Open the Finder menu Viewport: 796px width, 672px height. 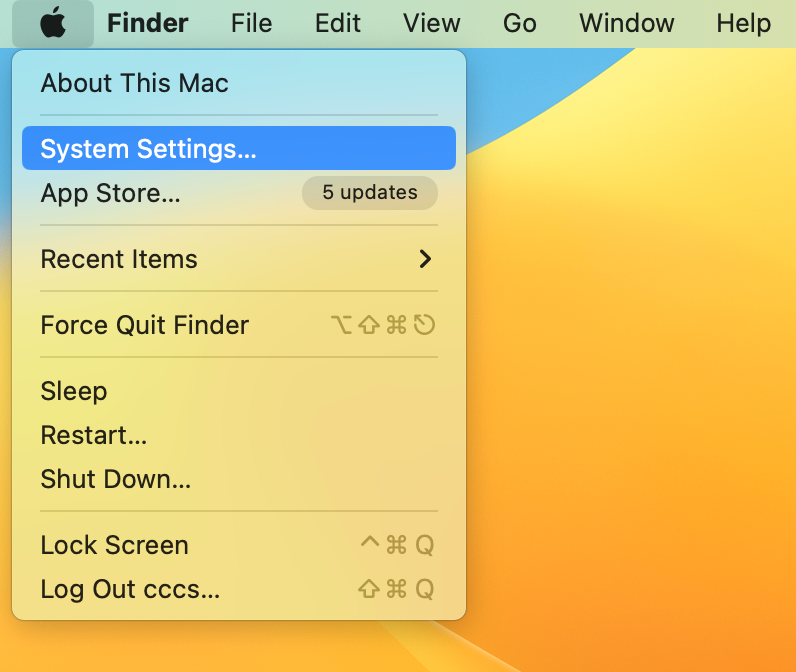[x=147, y=23]
